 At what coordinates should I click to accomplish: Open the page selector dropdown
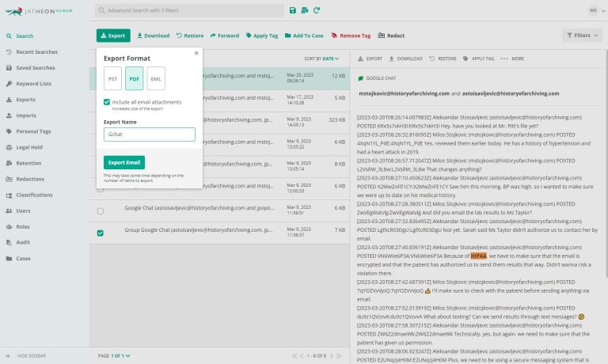[125, 356]
